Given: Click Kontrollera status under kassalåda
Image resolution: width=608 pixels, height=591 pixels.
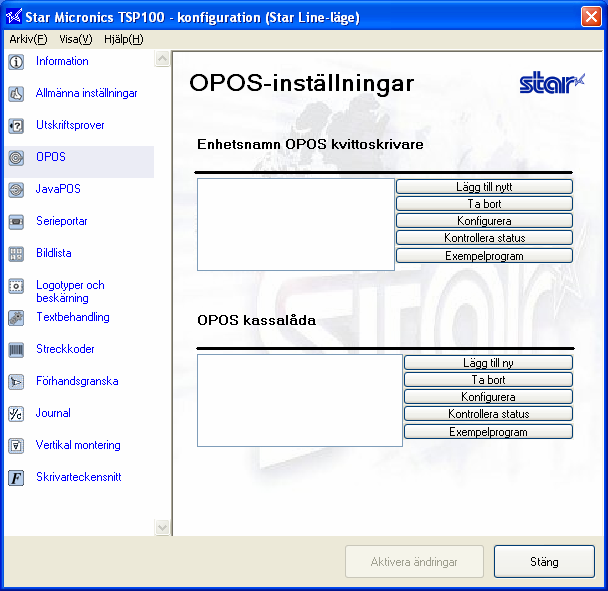Looking at the screenshot, I should pos(488,414).
